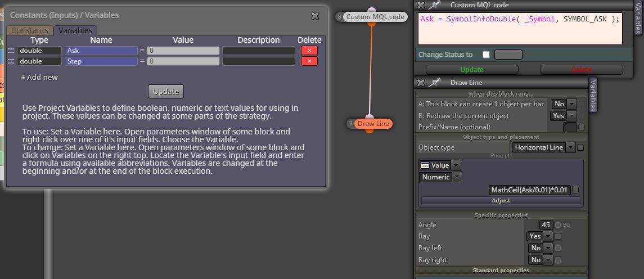The width and height of the screenshot is (644, 279).
Task: Click the Step variable value field
Action: pyautogui.click(x=183, y=61)
